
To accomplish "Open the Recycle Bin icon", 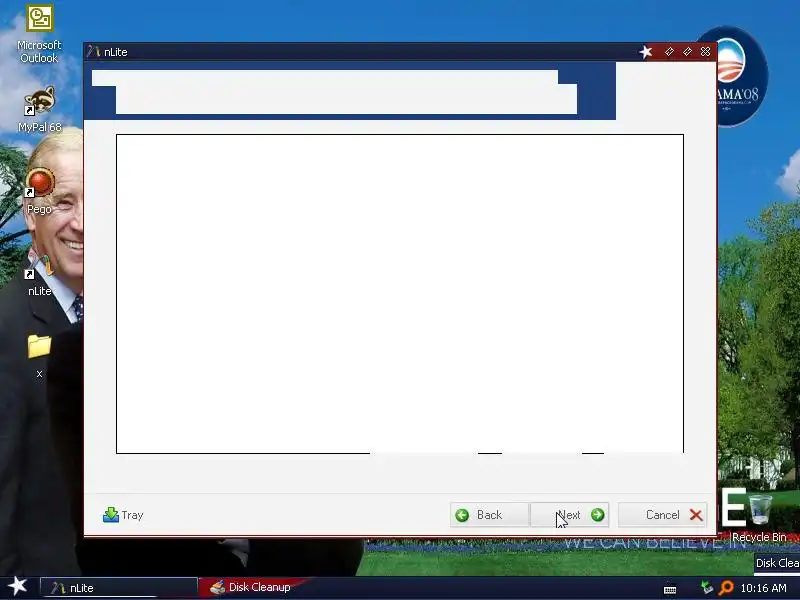I will 760,518.
